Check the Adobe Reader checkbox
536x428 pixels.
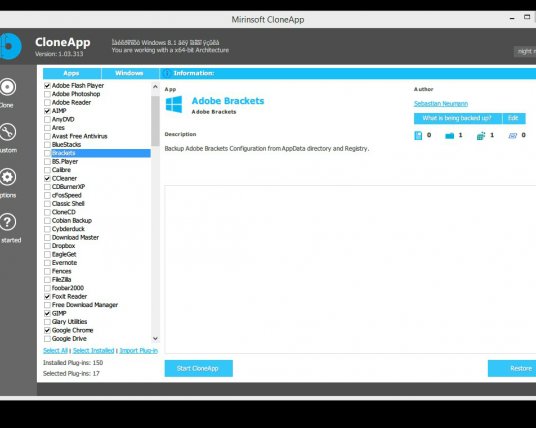click(x=48, y=103)
